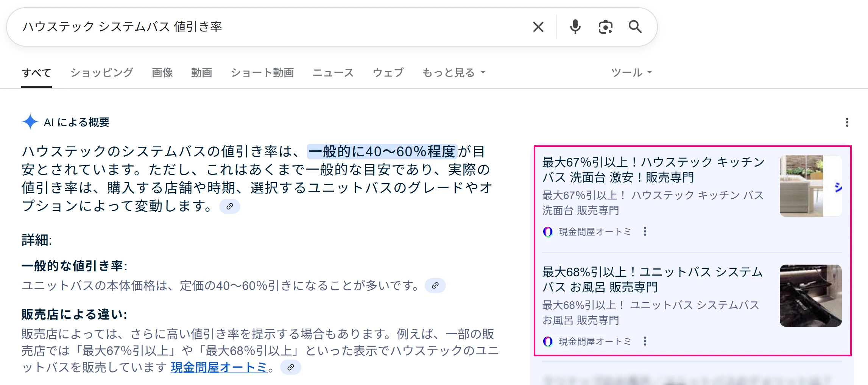Switch to the ショッピング tab
Screen dimensions: 868x385
click(101, 73)
